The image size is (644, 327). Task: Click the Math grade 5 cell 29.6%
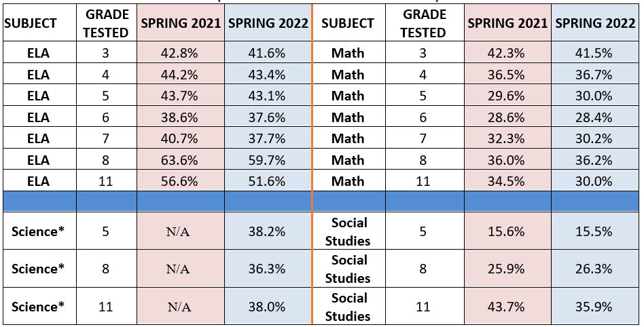[505, 96]
